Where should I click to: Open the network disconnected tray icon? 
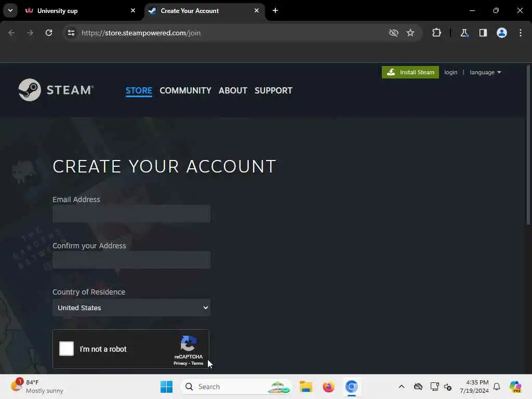[448, 387]
